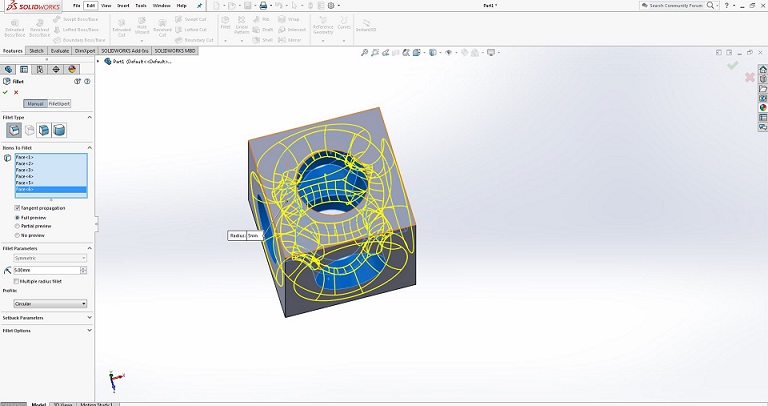Open the Design Library icon in task pane
Image resolution: width=768 pixels, height=406 pixels.
[x=763, y=79]
